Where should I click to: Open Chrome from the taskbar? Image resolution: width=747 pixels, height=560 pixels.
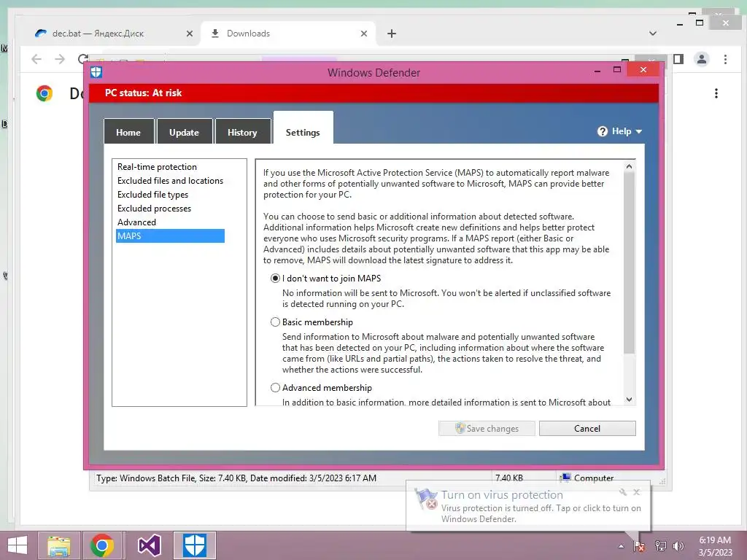101,545
